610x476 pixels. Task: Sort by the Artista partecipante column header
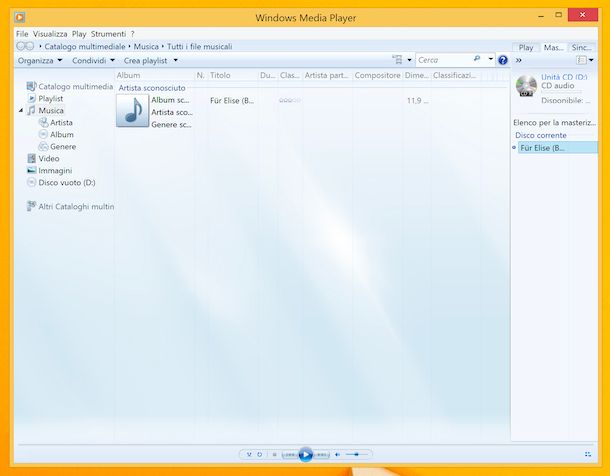click(x=327, y=75)
